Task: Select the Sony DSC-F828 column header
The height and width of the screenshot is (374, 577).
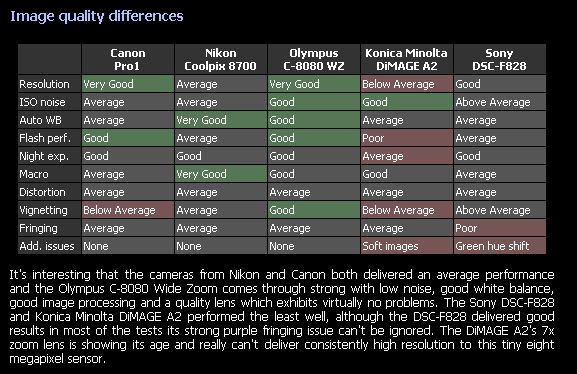Action: pos(500,59)
